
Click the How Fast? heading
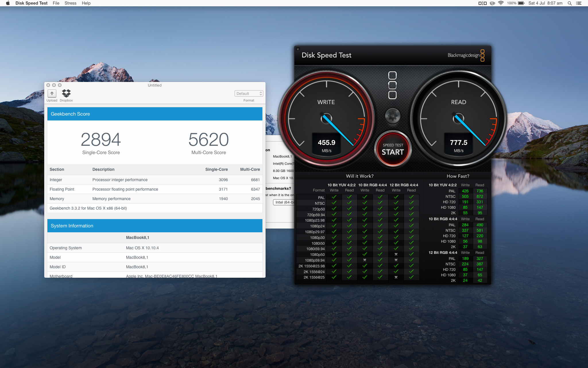point(458,176)
